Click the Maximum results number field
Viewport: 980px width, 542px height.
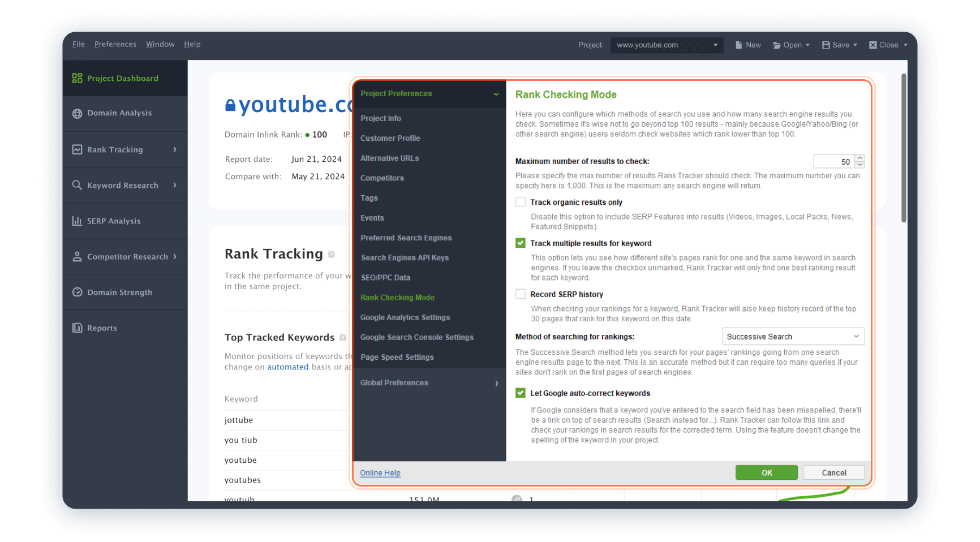click(834, 162)
